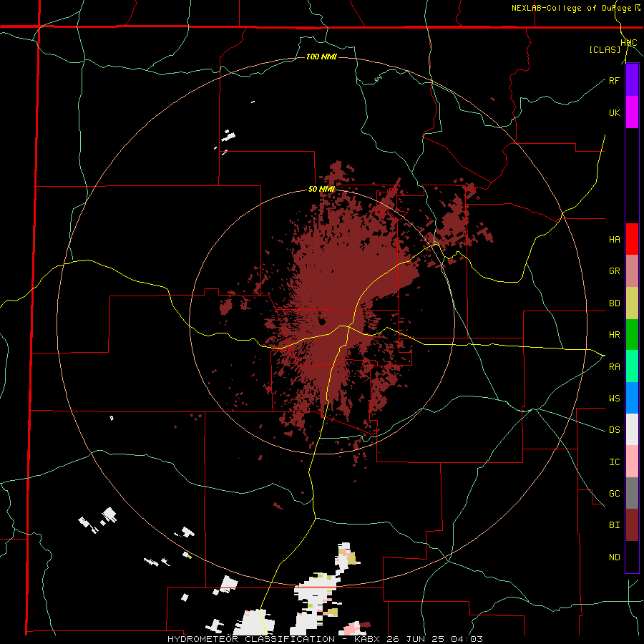This screenshot has height=644, width=644.
Task: Click the green HR legend color swatch
Action: 632,335
